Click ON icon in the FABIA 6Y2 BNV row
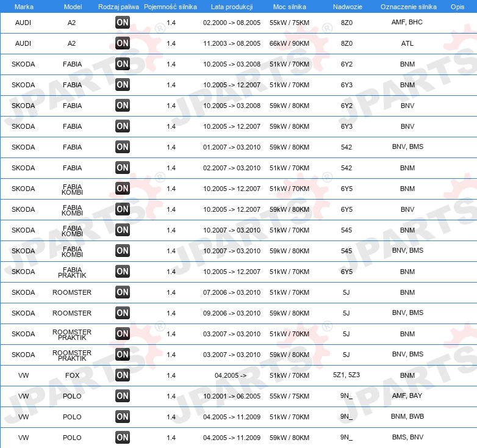The width and height of the screenshot is (477, 448). (123, 106)
